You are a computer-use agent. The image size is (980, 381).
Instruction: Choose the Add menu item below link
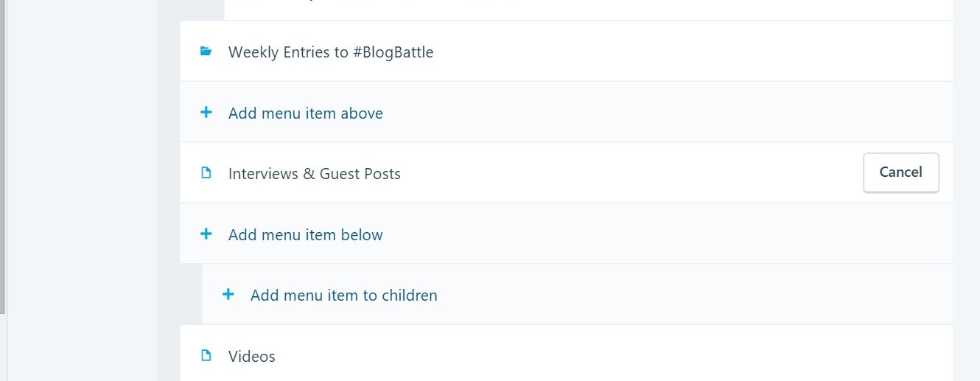point(306,235)
